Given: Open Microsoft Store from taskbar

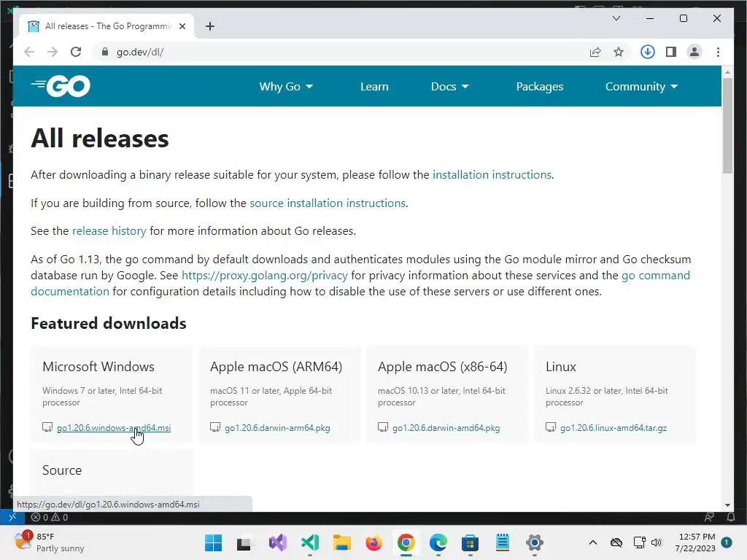Looking at the screenshot, I should click(x=471, y=542).
